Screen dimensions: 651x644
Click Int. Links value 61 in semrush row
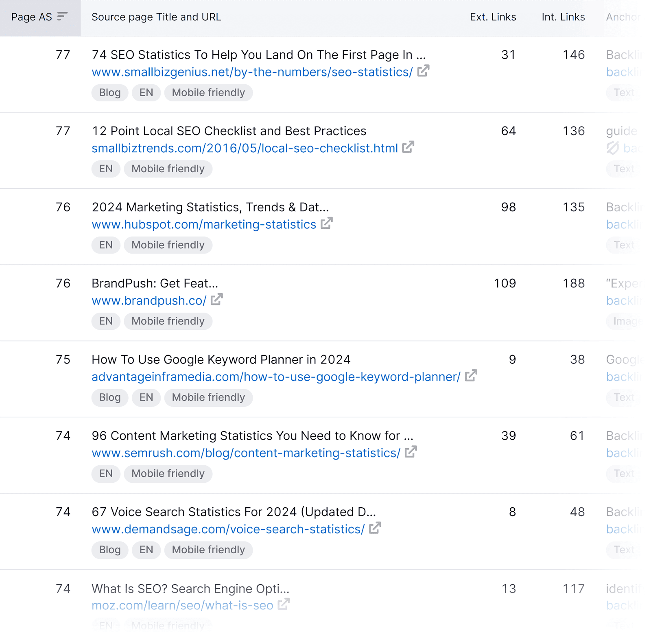(577, 436)
